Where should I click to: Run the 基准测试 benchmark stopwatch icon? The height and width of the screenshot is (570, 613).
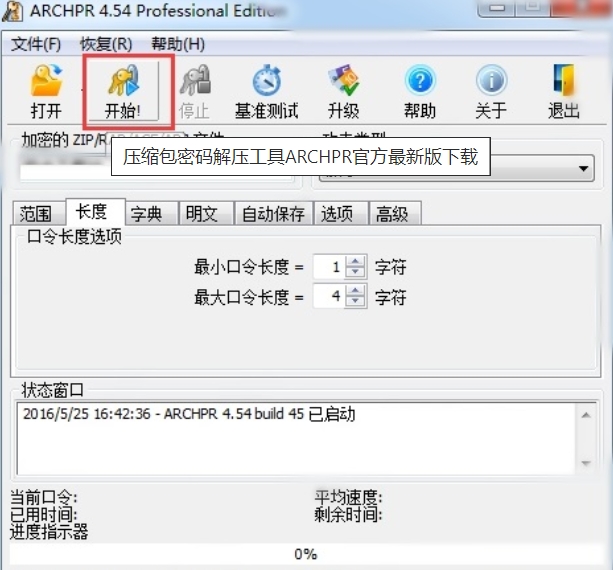point(267,92)
